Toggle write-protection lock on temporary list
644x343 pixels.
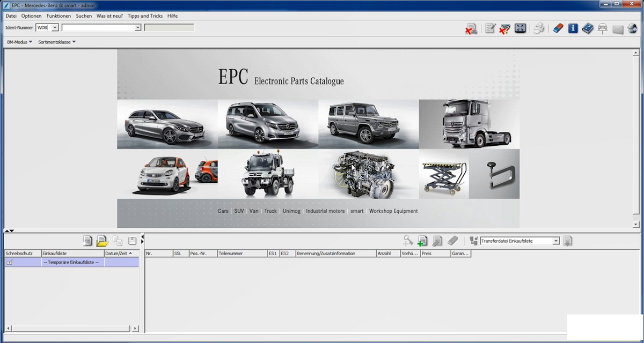click(10, 262)
